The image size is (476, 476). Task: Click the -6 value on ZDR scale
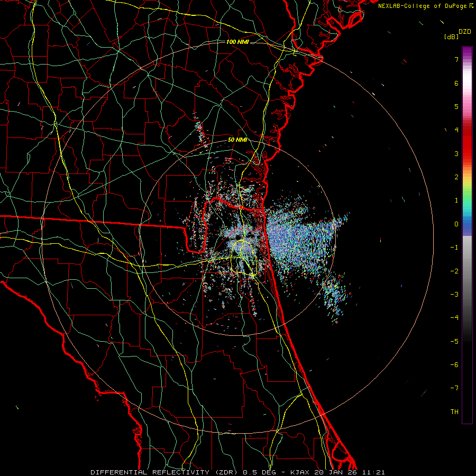pyautogui.click(x=454, y=365)
